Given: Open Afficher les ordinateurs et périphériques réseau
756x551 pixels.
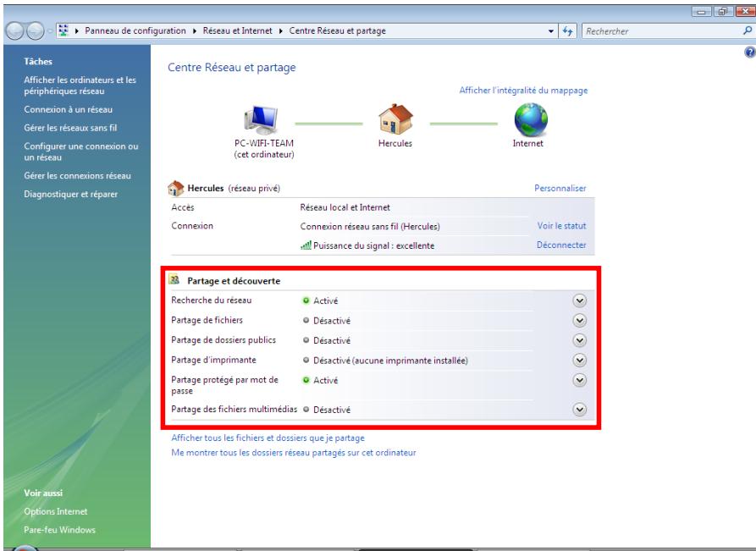Looking at the screenshot, I should (80, 85).
